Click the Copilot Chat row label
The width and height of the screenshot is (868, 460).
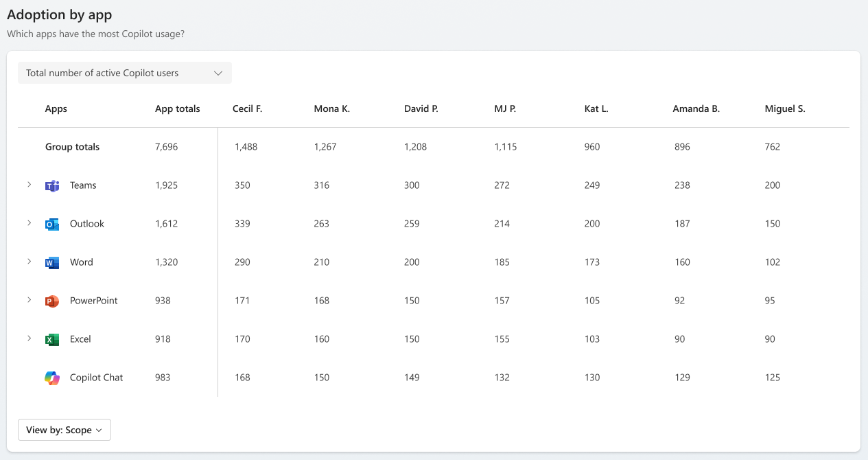tap(97, 378)
